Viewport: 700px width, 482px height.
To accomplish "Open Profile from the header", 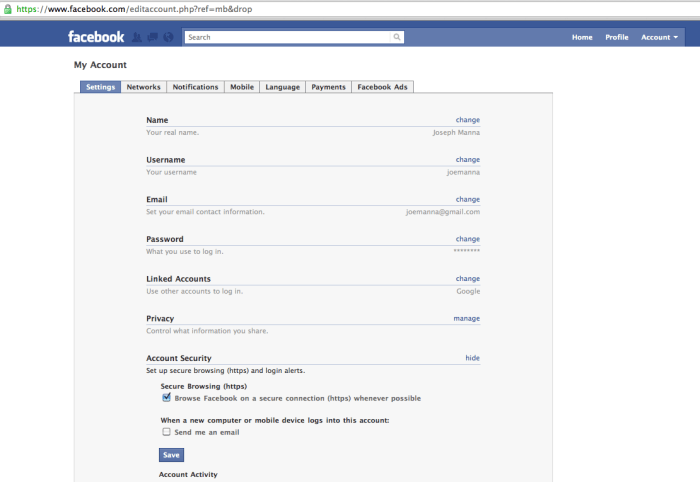I will (x=617, y=37).
